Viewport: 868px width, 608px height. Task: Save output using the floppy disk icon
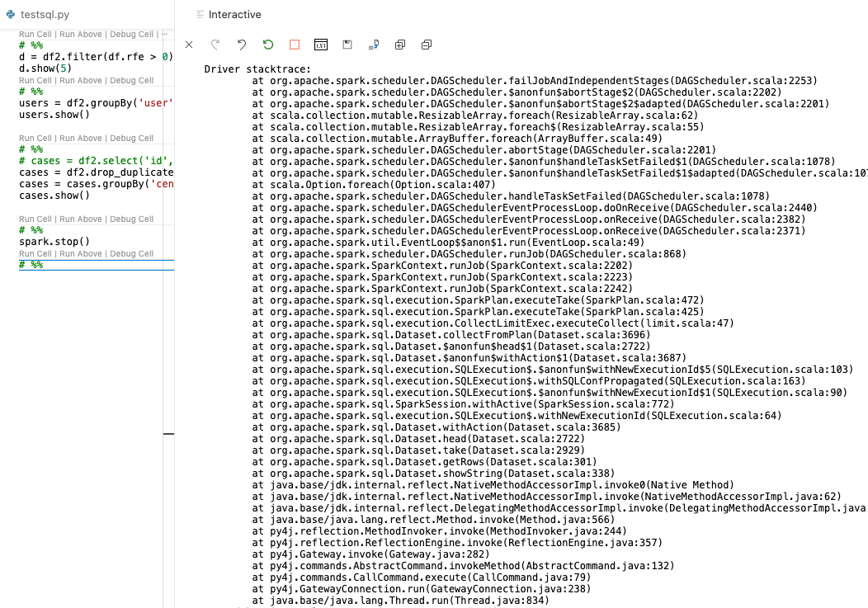click(x=347, y=45)
